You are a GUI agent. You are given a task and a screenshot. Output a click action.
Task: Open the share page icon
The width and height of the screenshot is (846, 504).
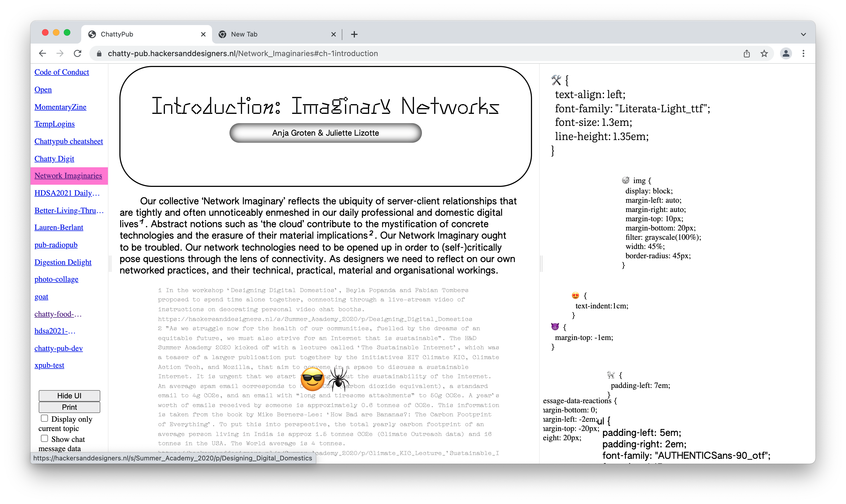pyautogui.click(x=747, y=53)
